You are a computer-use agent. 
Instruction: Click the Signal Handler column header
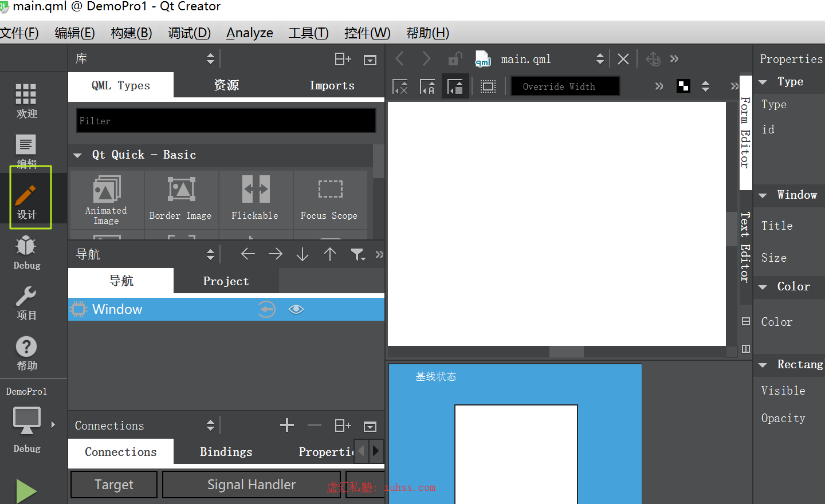252,485
